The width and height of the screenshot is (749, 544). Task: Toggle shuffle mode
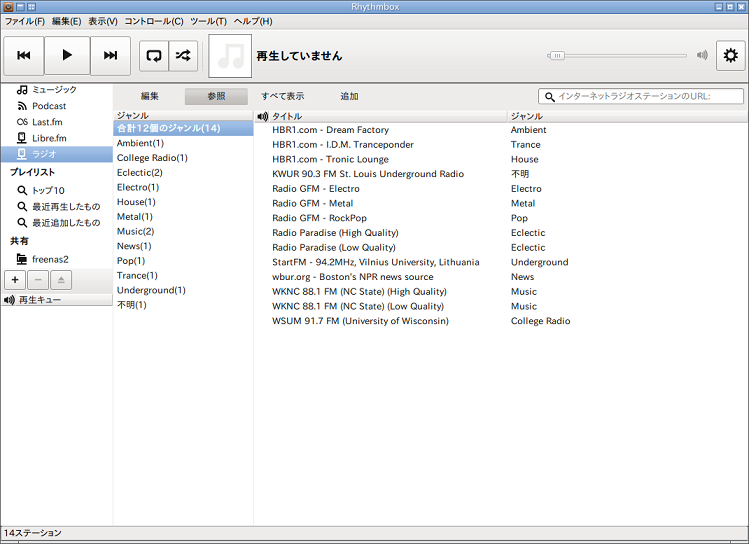(183, 56)
